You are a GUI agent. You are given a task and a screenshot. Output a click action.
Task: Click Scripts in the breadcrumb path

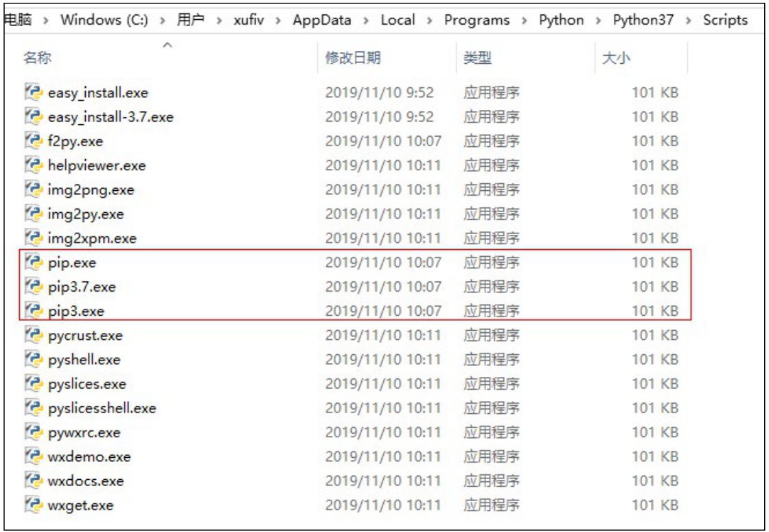pyautogui.click(x=725, y=20)
